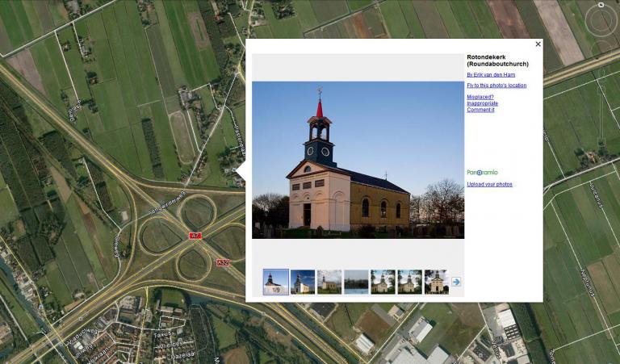Click the A32 road shield marker
The width and height of the screenshot is (620, 364).
222,262
